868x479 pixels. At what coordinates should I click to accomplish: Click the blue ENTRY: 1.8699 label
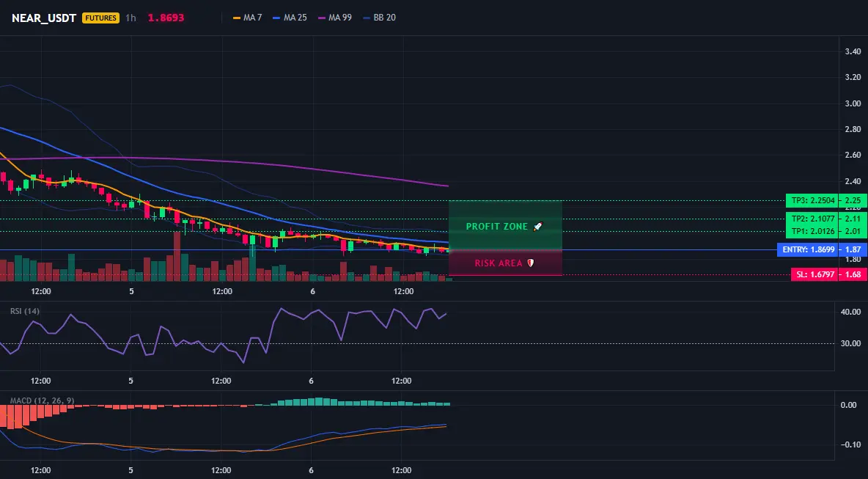pos(808,249)
